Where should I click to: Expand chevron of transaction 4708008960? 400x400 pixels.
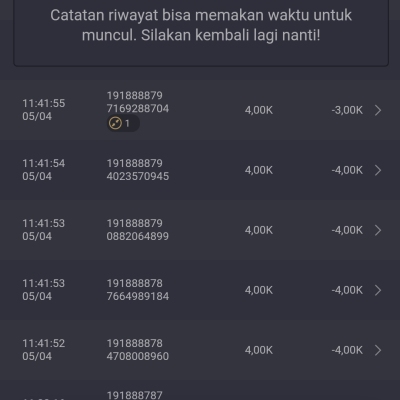click(378, 350)
